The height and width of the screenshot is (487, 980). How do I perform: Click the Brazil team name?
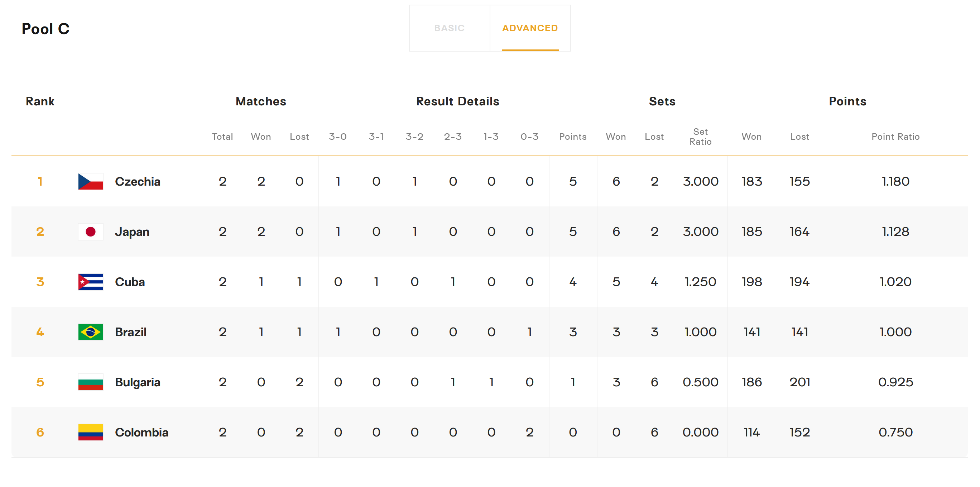pyautogui.click(x=130, y=332)
